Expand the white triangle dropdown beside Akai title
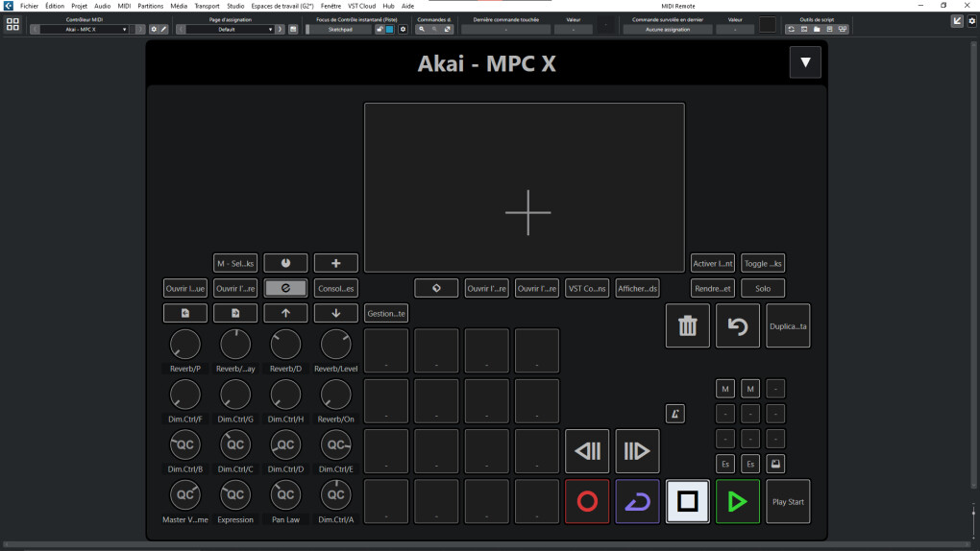Viewport: 980px width, 551px height. pos(805,62)
